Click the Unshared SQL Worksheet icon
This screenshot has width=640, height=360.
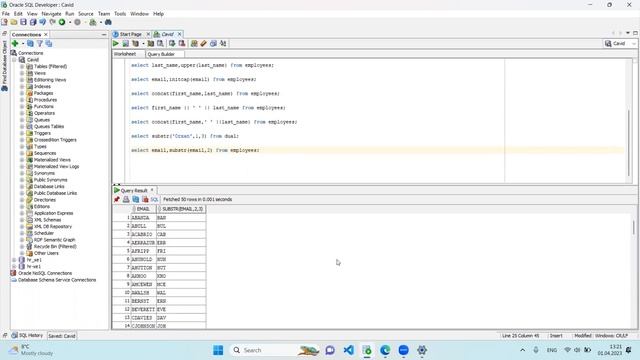coord(194,43)
